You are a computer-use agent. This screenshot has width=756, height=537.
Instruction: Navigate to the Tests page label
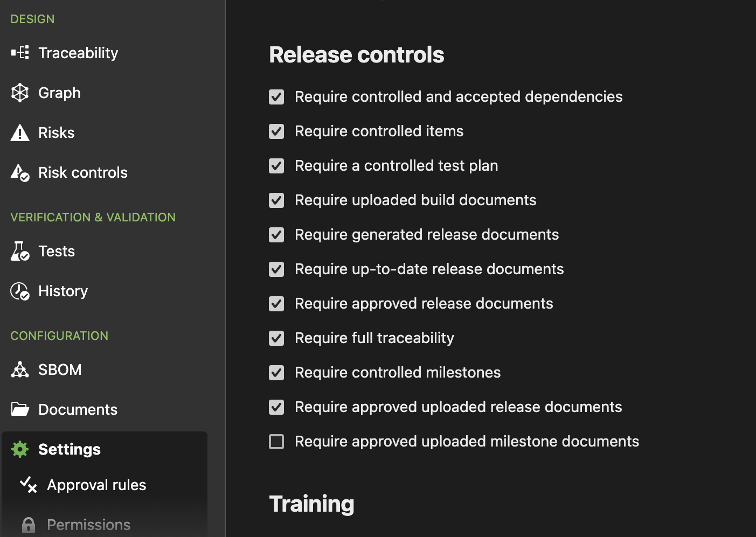57,251
